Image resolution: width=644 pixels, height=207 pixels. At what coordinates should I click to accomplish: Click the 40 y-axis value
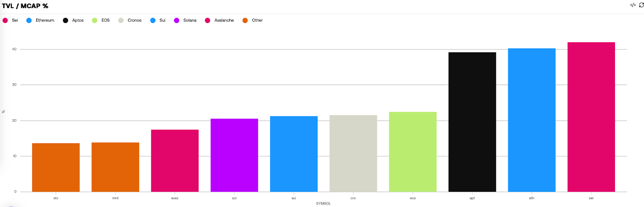click(14, 49)
